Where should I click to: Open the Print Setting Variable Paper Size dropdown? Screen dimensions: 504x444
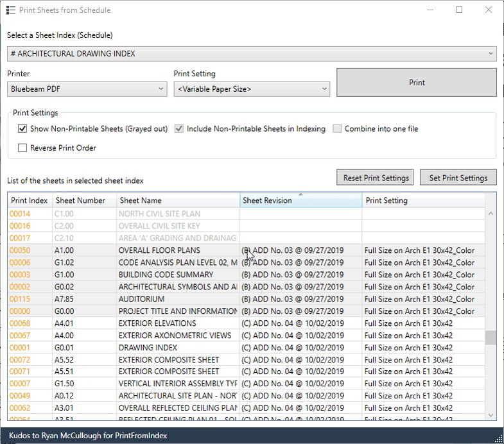pyautogui.click(x=252, y=89)
